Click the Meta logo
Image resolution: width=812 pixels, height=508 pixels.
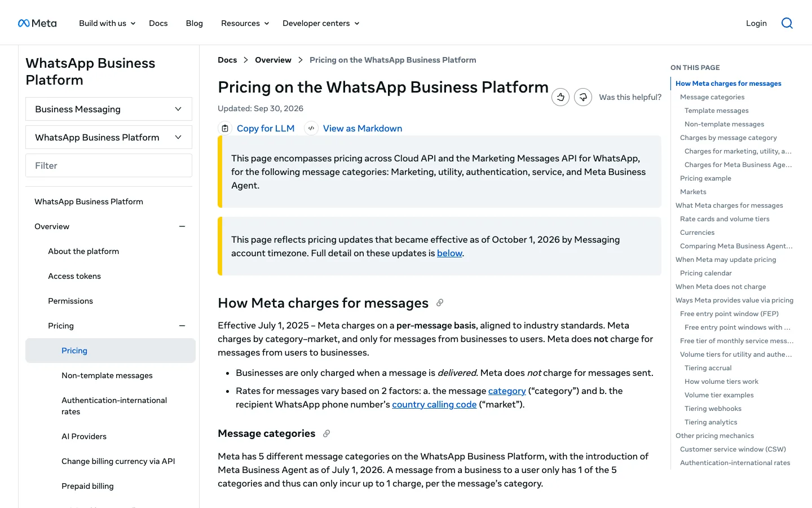[x=37, y=23]
